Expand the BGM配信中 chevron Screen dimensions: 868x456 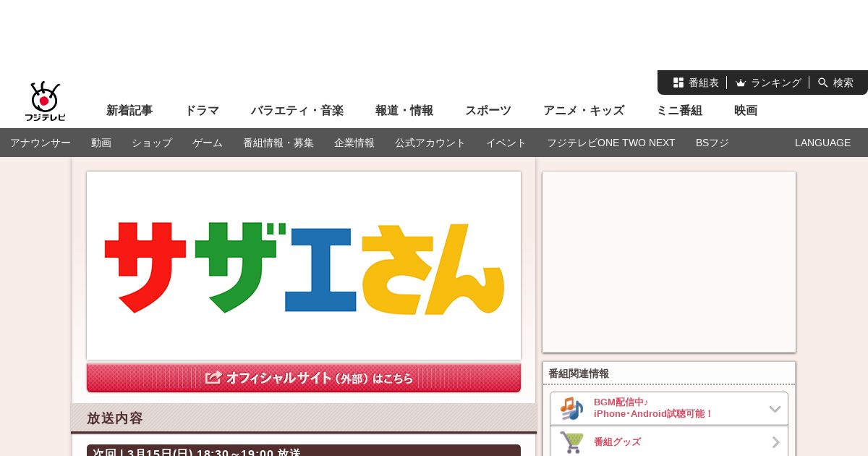pos(775,409)
